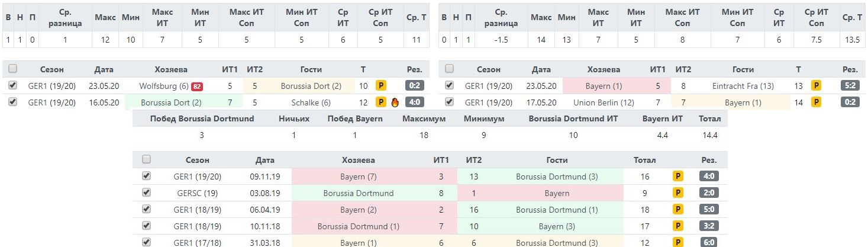Uncheck the 23.05.20 Wolfsburg match checkbox
The width and height of the screenshot is (868, 247).
pyautogui.click(x=13, y=86)
